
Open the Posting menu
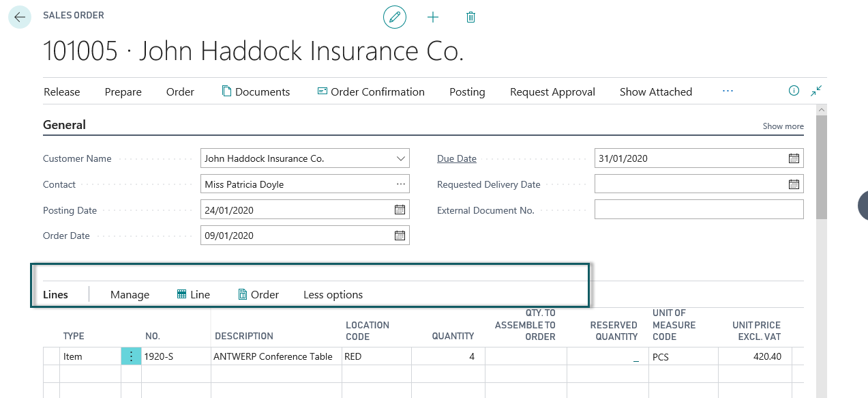(467, 92)
